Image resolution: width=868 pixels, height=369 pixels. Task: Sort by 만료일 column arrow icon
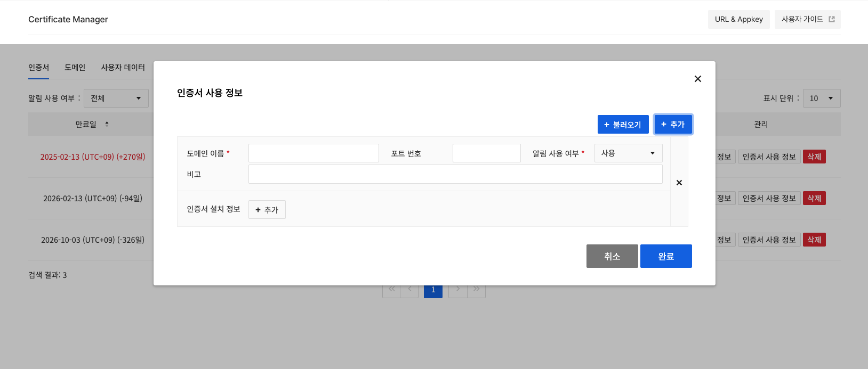(x=107, y=124)
